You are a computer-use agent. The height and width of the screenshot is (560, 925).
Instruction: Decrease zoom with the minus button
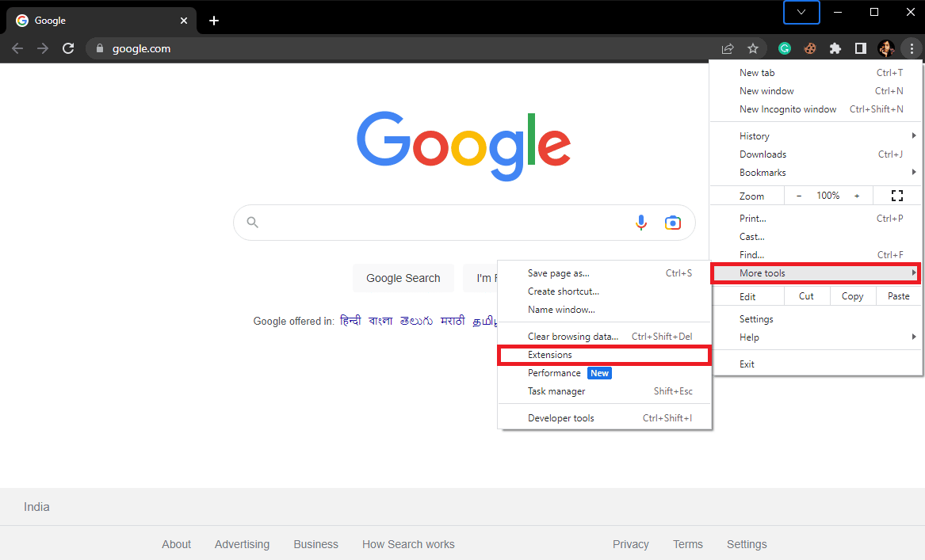tap(799, 196)
